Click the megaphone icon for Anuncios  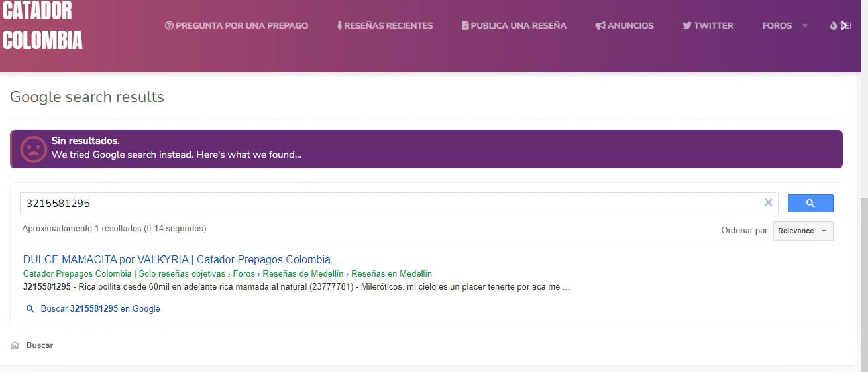600,26
